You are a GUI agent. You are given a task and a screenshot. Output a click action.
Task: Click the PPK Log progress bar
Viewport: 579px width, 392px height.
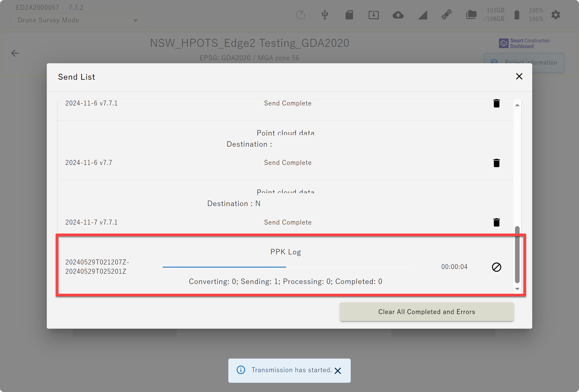286,267
